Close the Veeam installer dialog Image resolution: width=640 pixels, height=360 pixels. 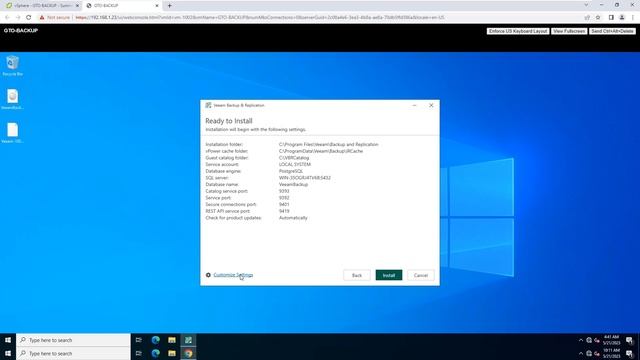431,105
